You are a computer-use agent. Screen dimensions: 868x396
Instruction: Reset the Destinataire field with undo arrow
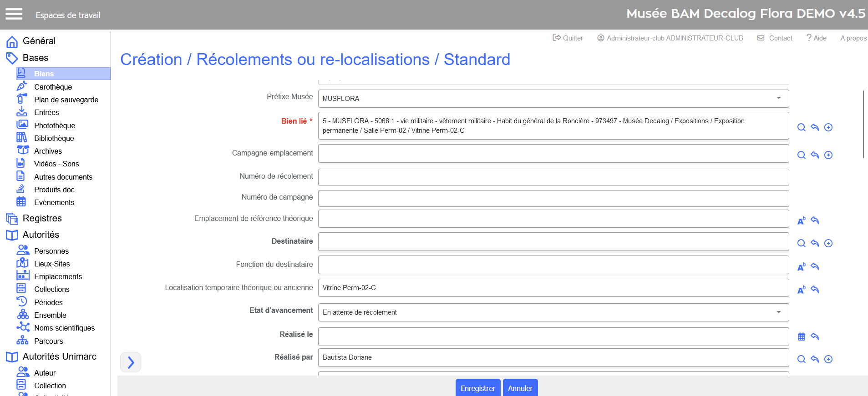coord(815,243)
